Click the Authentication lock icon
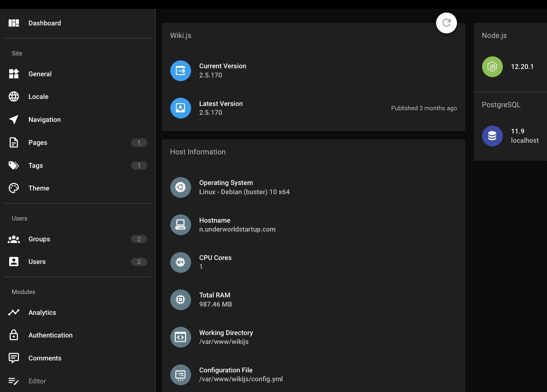 pyautogui.click(x=14, y=335)
